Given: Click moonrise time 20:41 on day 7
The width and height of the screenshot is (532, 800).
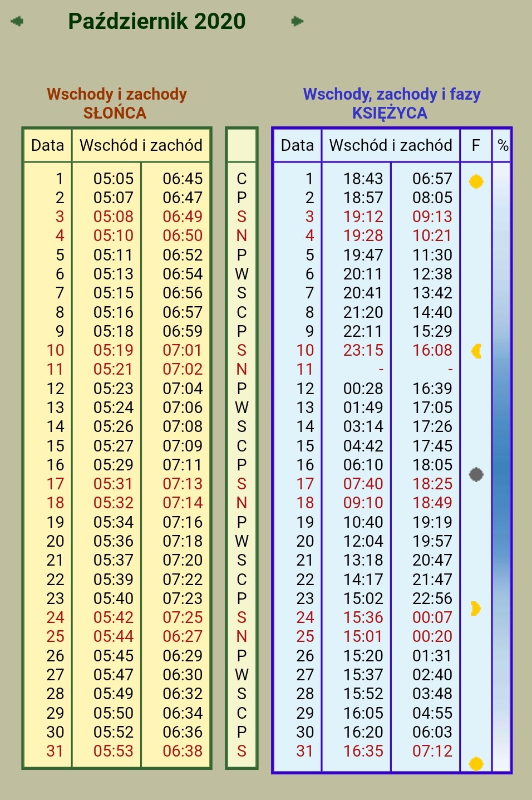Looking at the screenshot, I should (363, 293).
